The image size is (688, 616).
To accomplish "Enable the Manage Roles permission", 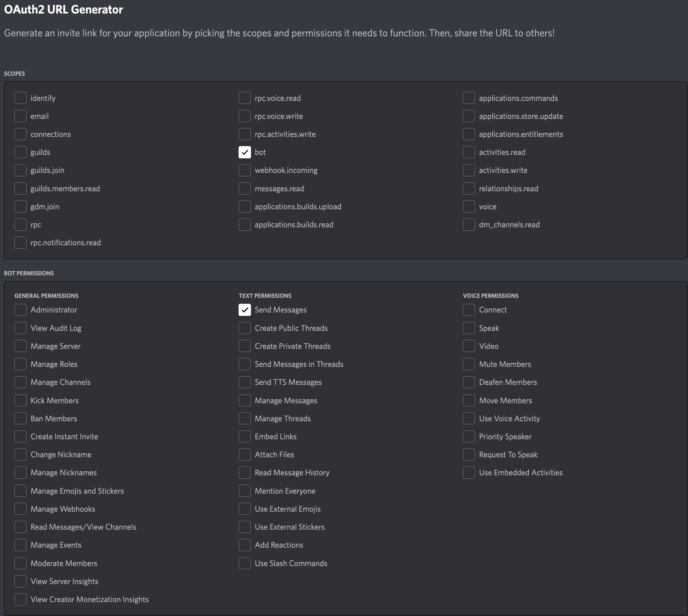I will pyautogui.click(x=20, y=364).
